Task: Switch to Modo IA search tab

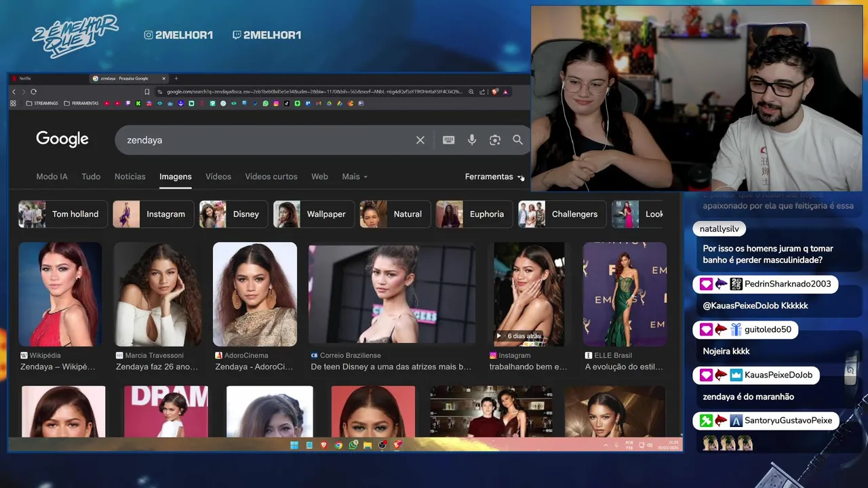Action: pos(52,176)
